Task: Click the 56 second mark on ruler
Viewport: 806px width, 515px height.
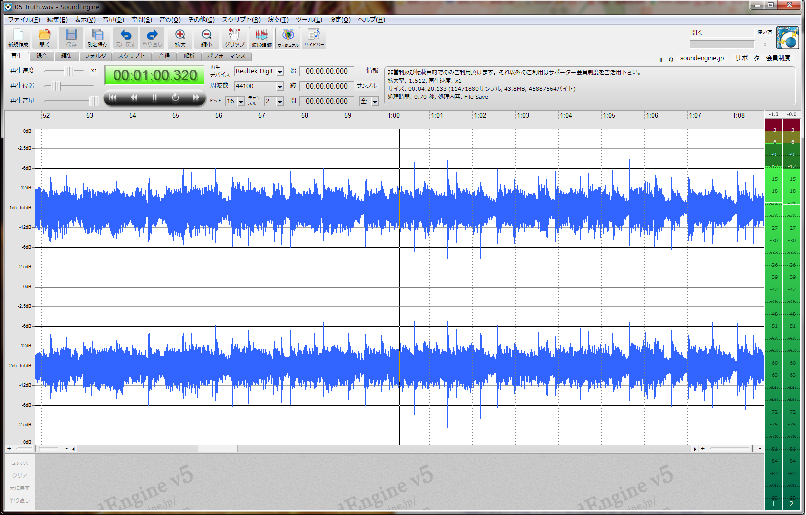Action: click(x=219, y=116)
